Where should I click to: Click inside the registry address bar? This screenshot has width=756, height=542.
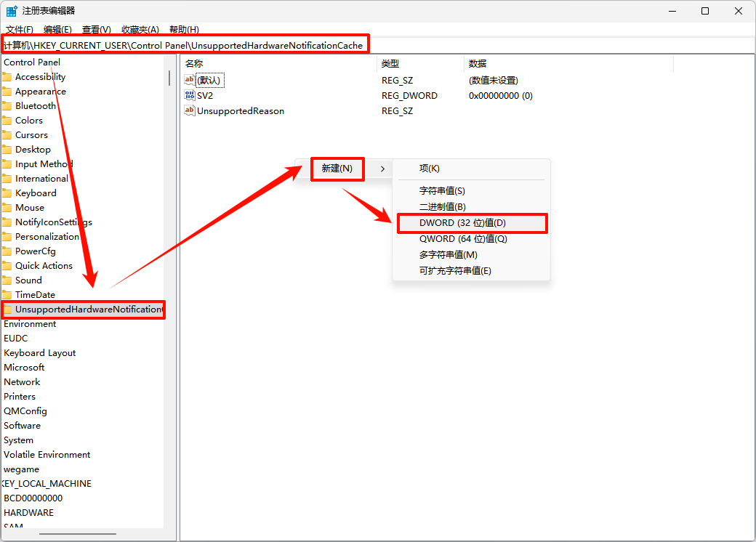coord(218,44)
